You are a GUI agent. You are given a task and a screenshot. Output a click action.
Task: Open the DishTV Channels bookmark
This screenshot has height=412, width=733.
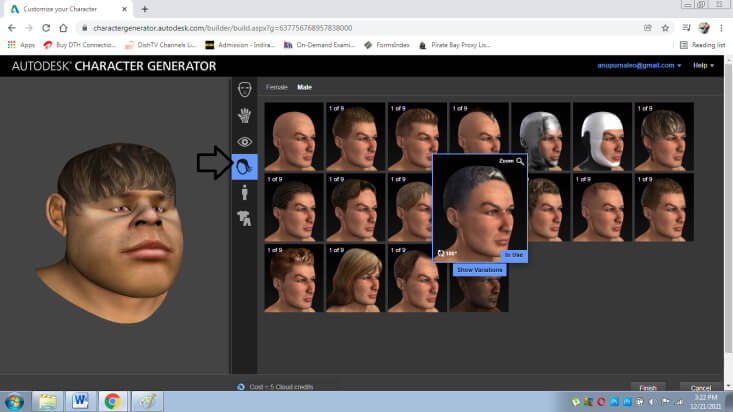(x=160, y=45)
